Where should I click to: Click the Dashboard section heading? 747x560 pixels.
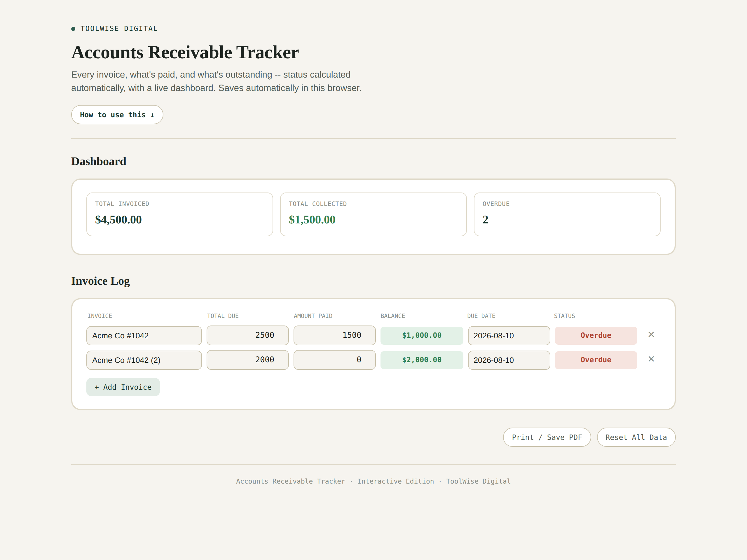[99, 161]
